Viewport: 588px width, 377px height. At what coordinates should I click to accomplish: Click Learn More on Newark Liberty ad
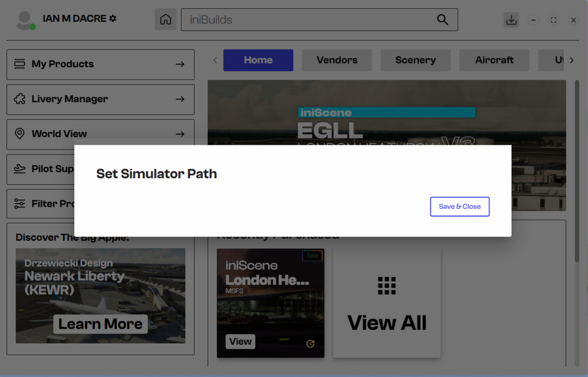point(100,324)
